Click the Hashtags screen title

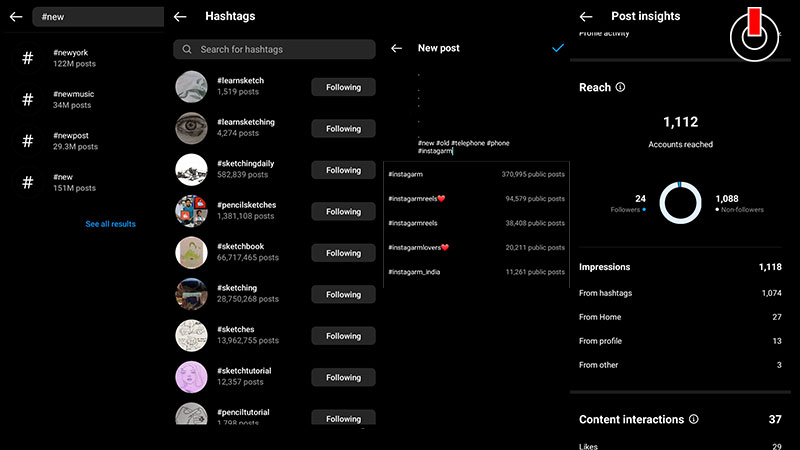230,16
